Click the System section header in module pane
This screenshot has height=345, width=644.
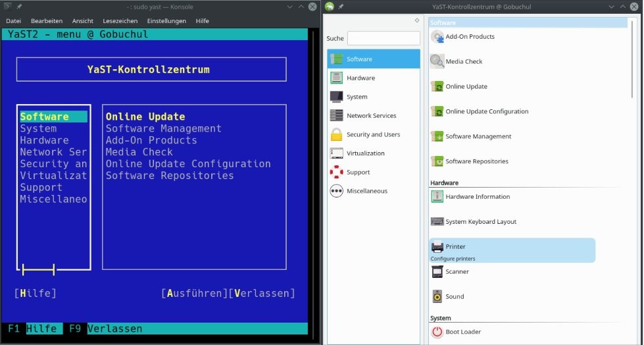(x=440, y=318)
